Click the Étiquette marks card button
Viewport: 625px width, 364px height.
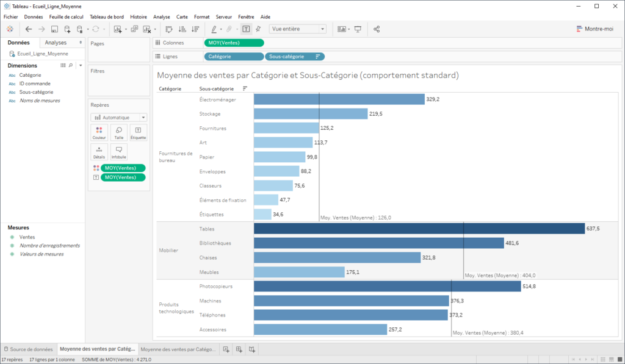point(139,133)
